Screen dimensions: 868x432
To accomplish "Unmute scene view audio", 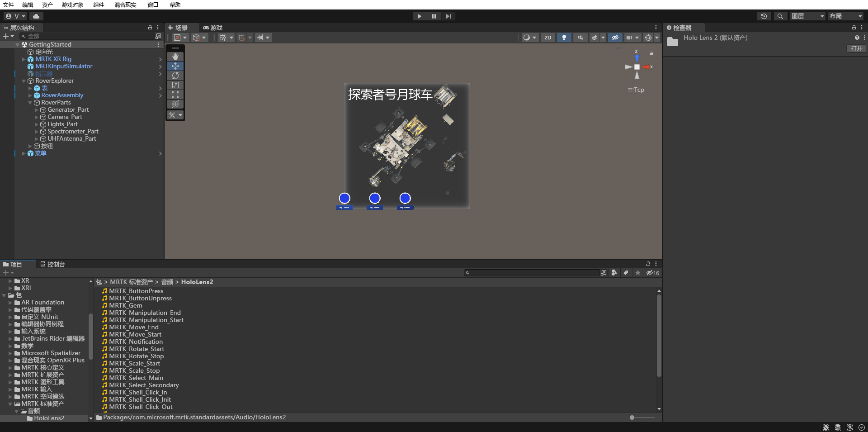I will pos(580,38).
